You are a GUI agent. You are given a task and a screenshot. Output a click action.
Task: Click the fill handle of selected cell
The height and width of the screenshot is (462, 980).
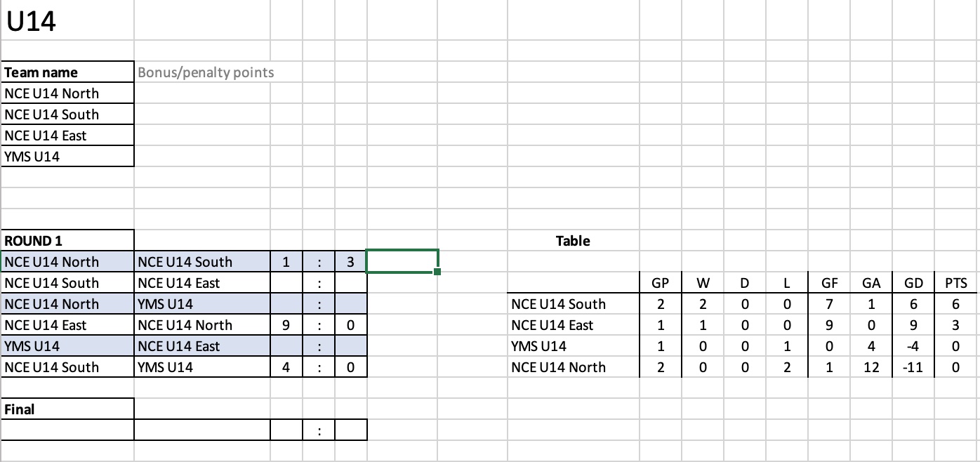[x=437, y=272]
